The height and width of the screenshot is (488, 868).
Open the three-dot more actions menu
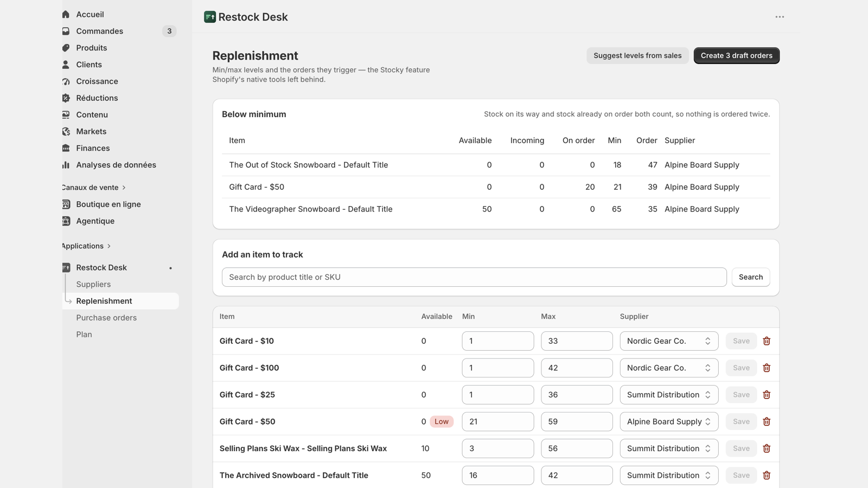coord(780,17)
